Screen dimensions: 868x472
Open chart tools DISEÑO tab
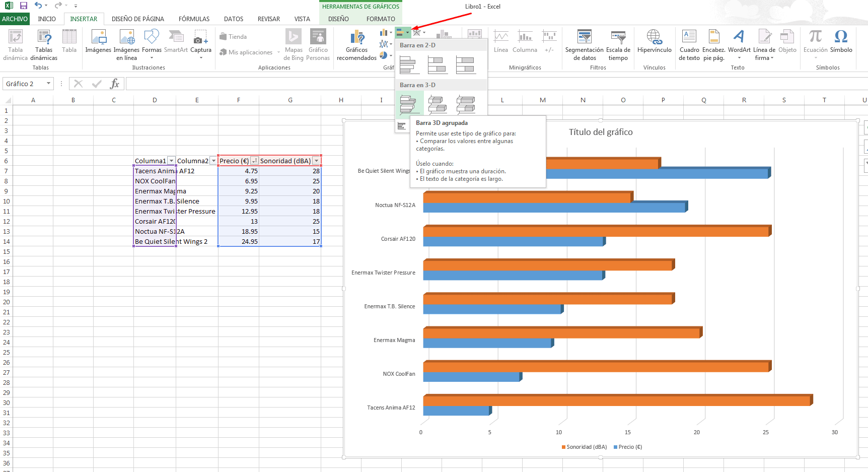(338, 19)
